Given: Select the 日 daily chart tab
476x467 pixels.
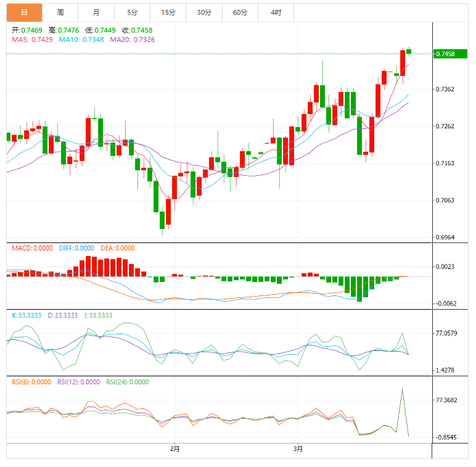Looking at the screenshot, I should pos(24,12).
